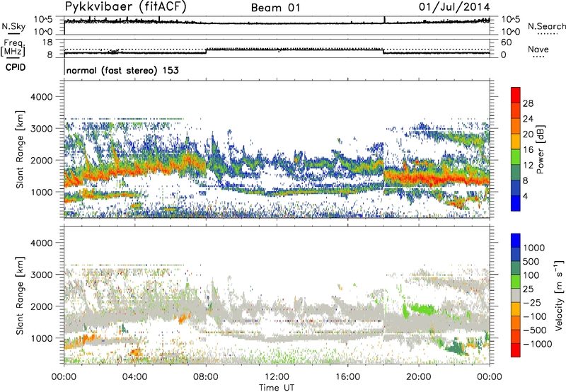Click the 01/Jul/2014 date label
This screenshot has width=566, height=392.
tap(454, 7)
